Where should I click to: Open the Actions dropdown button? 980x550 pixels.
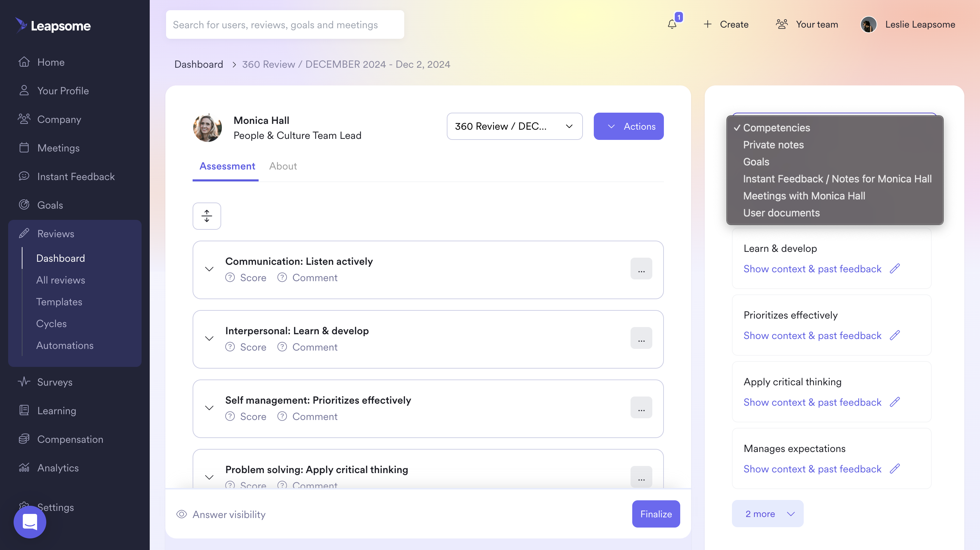pyautogui.click(x=628, y=126)
